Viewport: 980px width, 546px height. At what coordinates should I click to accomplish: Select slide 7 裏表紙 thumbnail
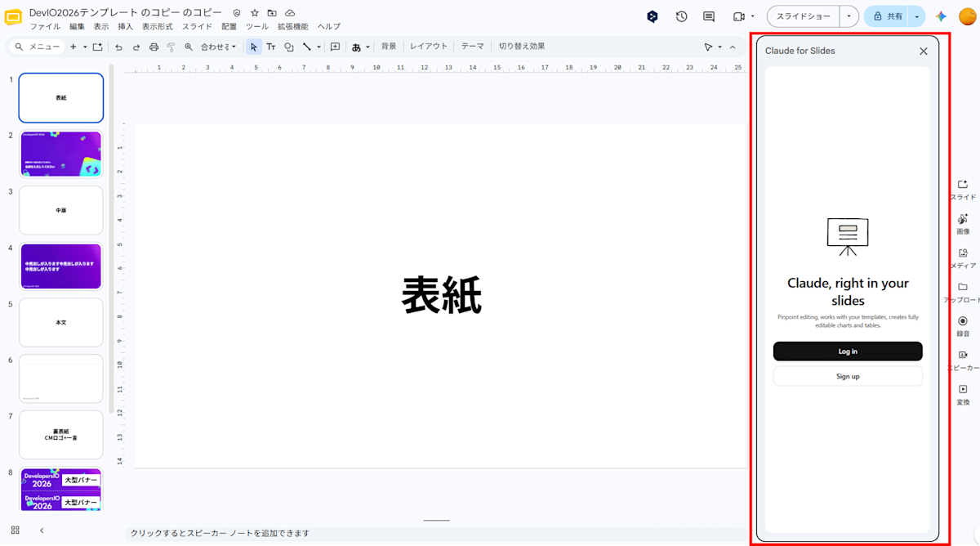tap(61, 434)
